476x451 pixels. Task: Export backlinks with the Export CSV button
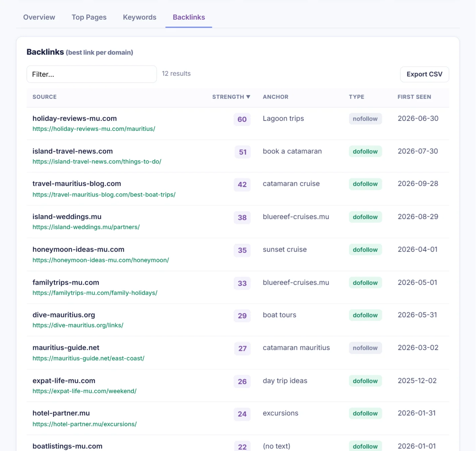coord(424,74)
